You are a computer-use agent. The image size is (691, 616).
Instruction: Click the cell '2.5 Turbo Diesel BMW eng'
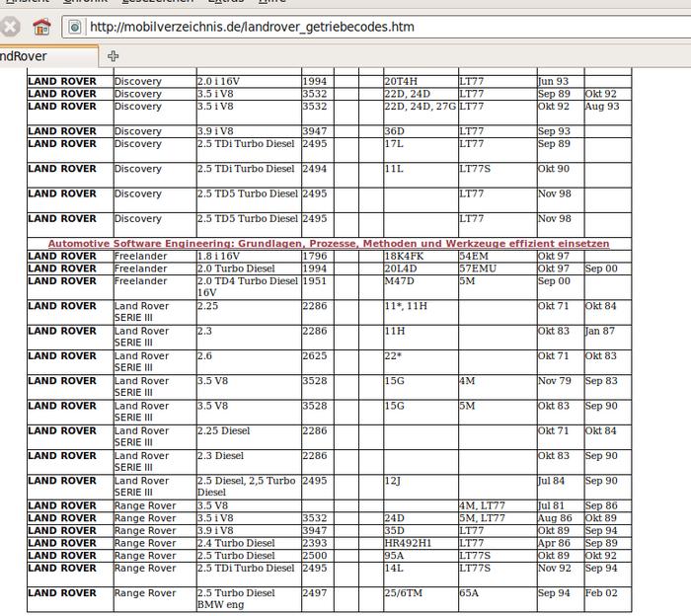click(x=236, y=598)
